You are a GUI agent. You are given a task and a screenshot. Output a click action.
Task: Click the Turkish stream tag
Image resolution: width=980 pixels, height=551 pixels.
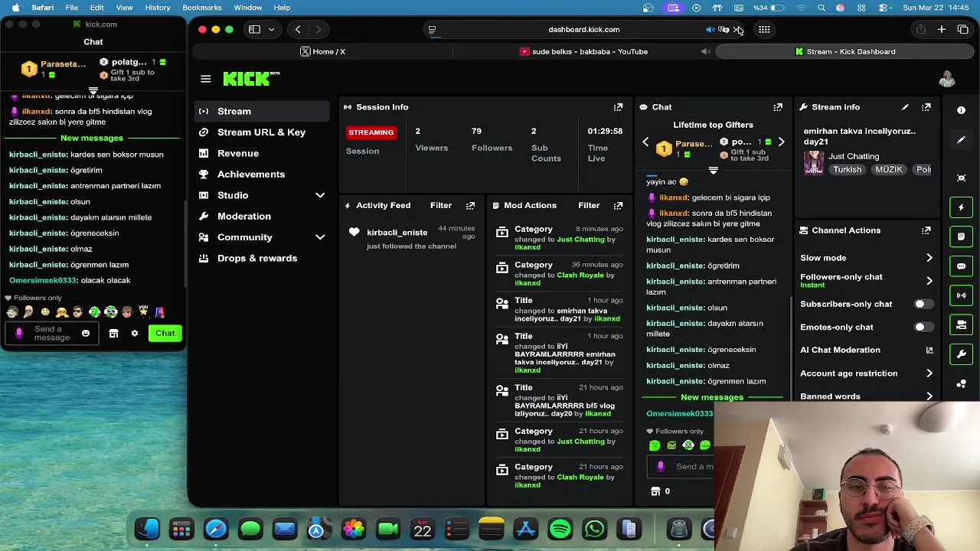tap(848, 170)
